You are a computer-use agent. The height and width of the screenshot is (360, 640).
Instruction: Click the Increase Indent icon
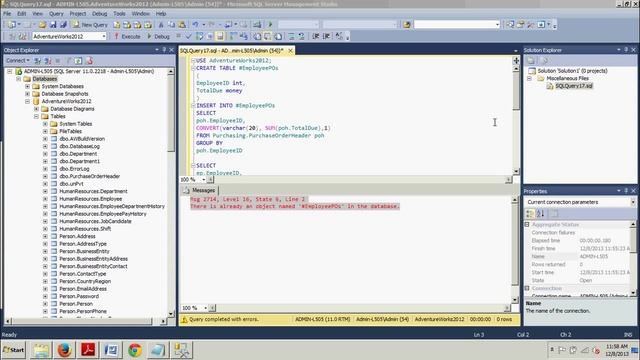(327, 36)
